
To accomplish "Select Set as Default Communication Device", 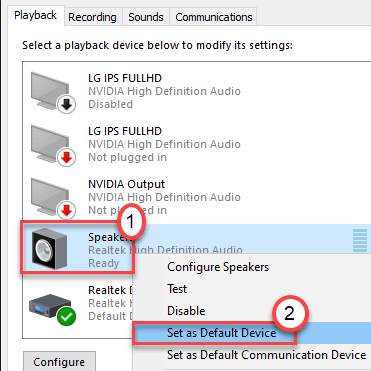I will (266, 355).
